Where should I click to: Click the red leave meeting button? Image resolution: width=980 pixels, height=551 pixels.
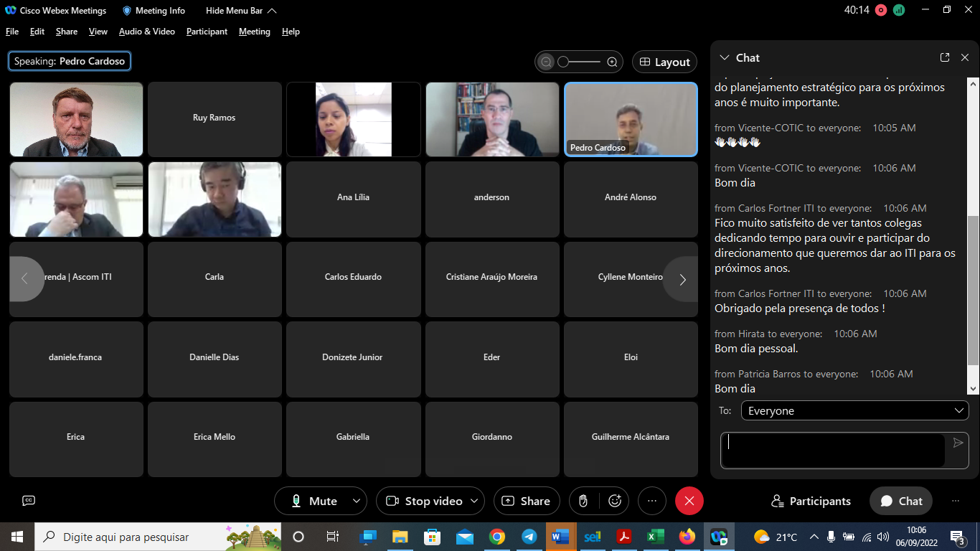689,501
